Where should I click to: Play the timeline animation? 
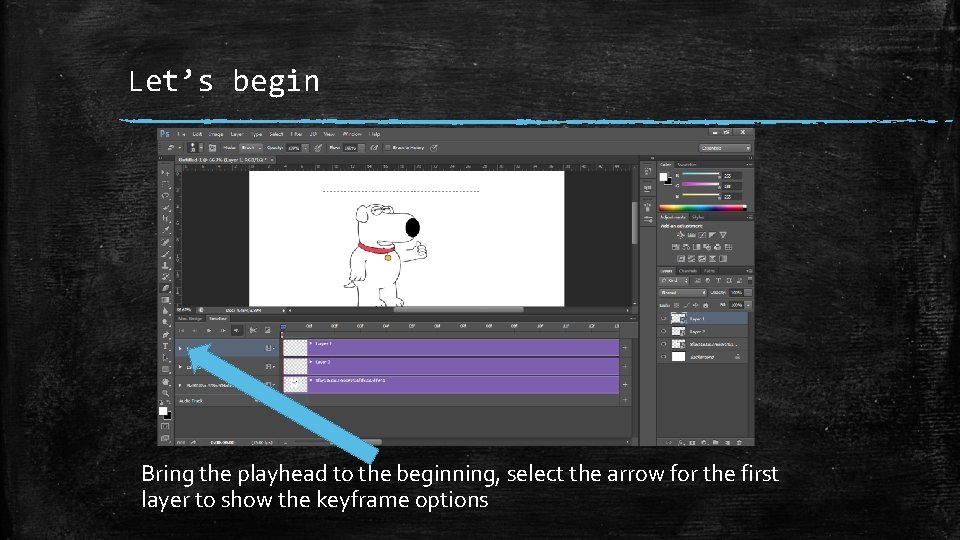(x=209, y=331)
